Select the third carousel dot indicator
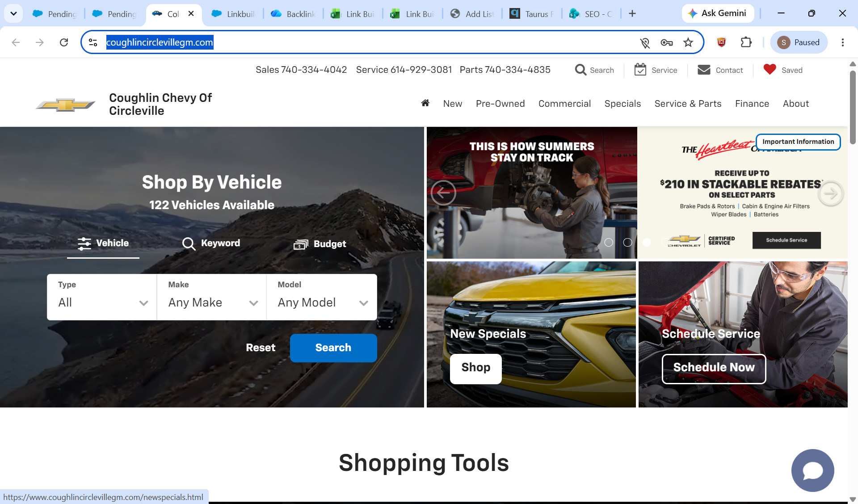This screenshot has width=858, height=504. coord(646,242)
